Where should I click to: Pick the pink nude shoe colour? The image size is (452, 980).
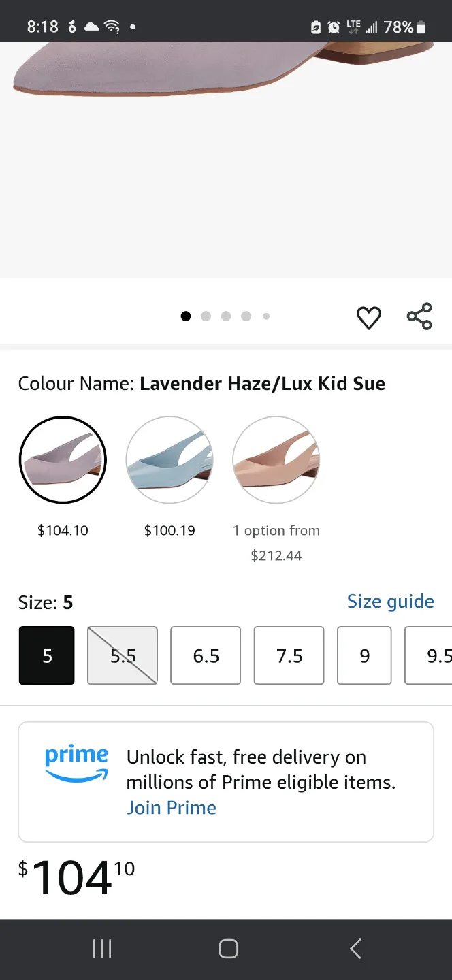pos(276,459)
